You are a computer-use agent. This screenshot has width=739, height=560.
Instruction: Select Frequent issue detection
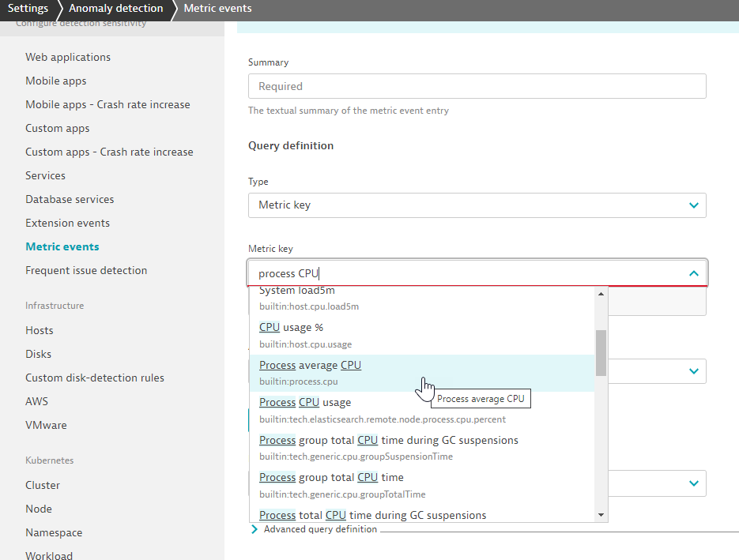tap(86, 270)
